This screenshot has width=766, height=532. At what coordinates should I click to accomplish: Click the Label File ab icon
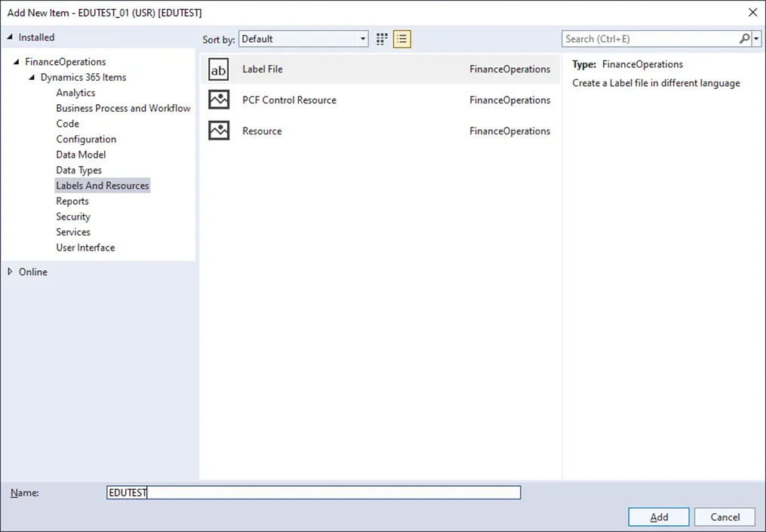click(218, 69)
